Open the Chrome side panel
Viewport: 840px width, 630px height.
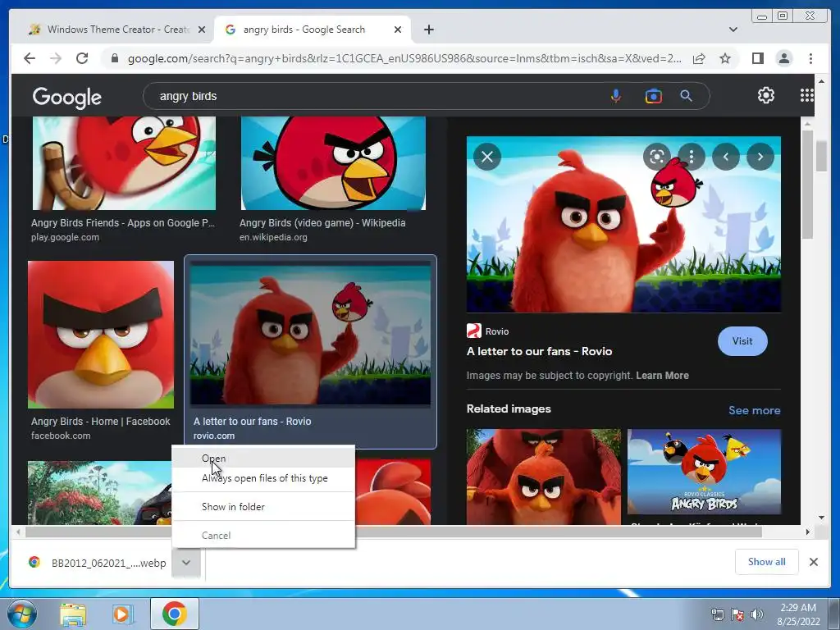(757, 58)
